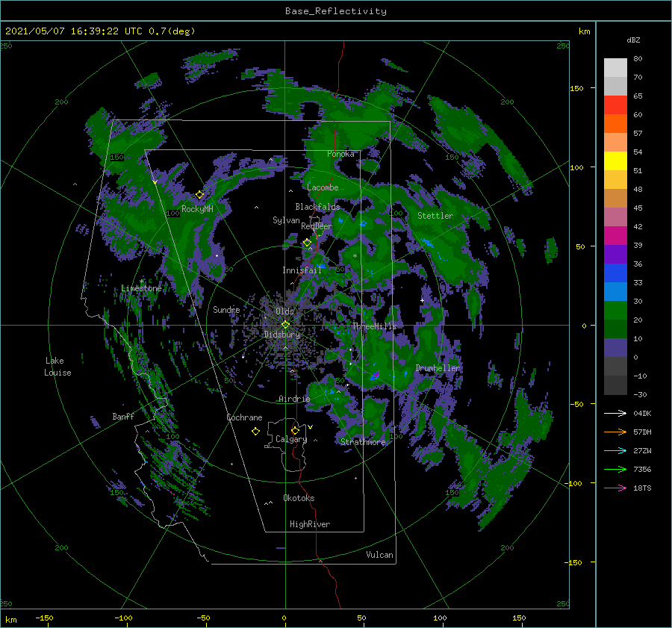The width and height of the screenshot is (672, 628).
Task: Click the Lacombe city label
Action: [323, 187]
